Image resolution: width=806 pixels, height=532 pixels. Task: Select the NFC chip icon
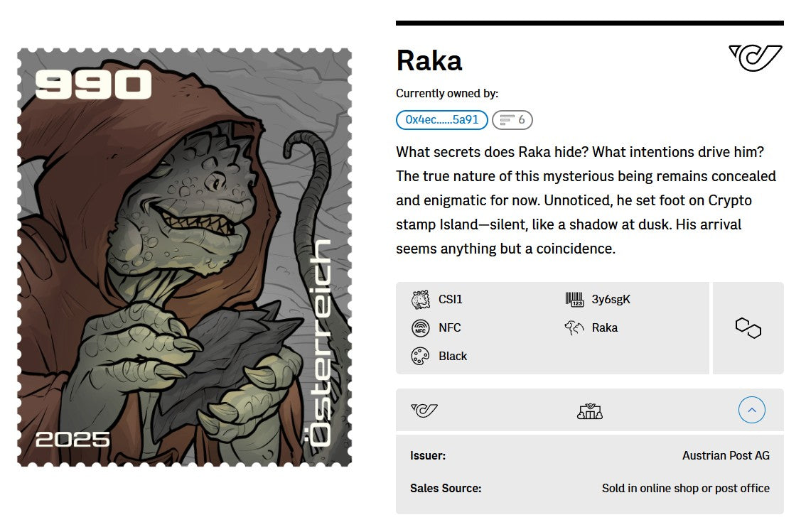coord(421,327)
